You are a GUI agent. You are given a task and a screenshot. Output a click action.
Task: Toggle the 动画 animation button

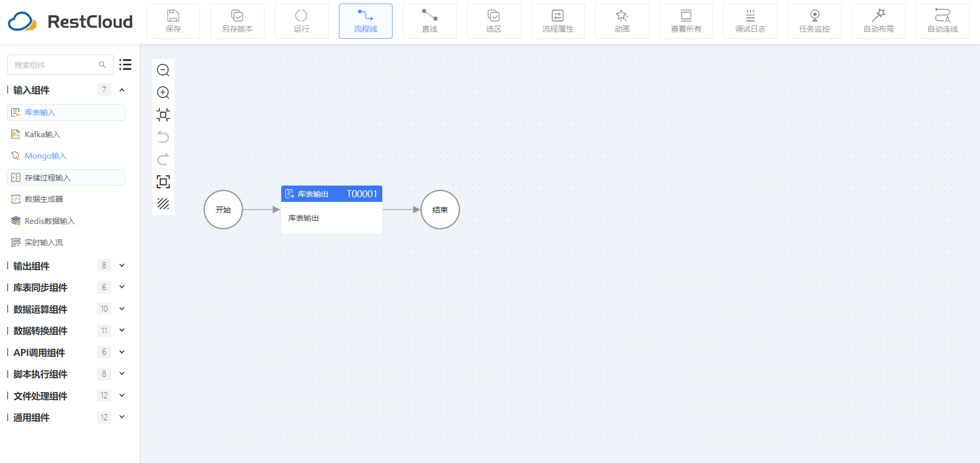coord(622,21)
